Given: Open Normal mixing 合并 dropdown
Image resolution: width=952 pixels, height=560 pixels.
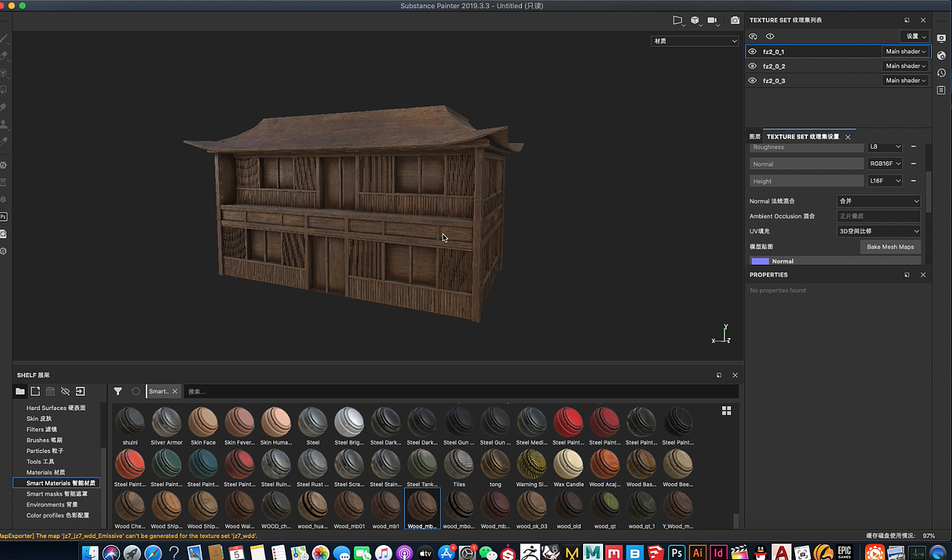Looking at the screenshot, I should [x=878, y=201].
